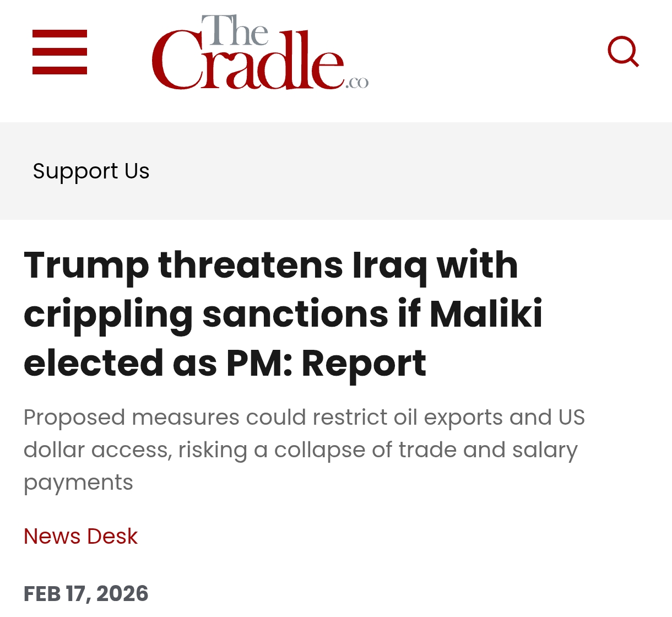Image resolution: width=672 pixels, height=617 pixels.
Task: Click the word "payments" in the subheading
Action: pos(78,483)
